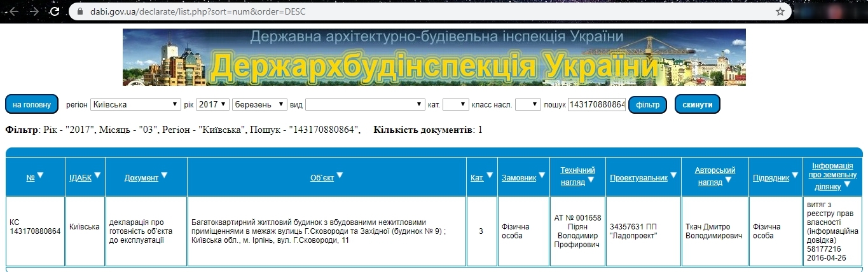Click the sort arrow next to Підрядник
868x272 pixels.
(x=795, y=175)
